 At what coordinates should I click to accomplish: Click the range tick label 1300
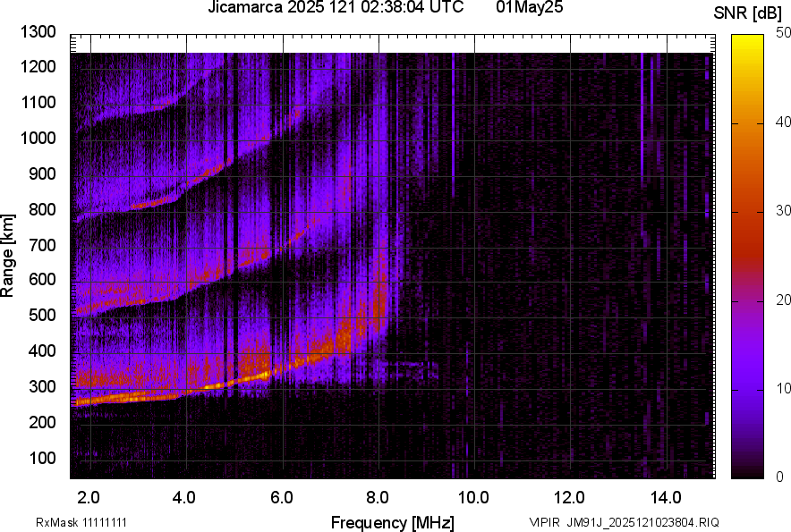pos(38,32)
